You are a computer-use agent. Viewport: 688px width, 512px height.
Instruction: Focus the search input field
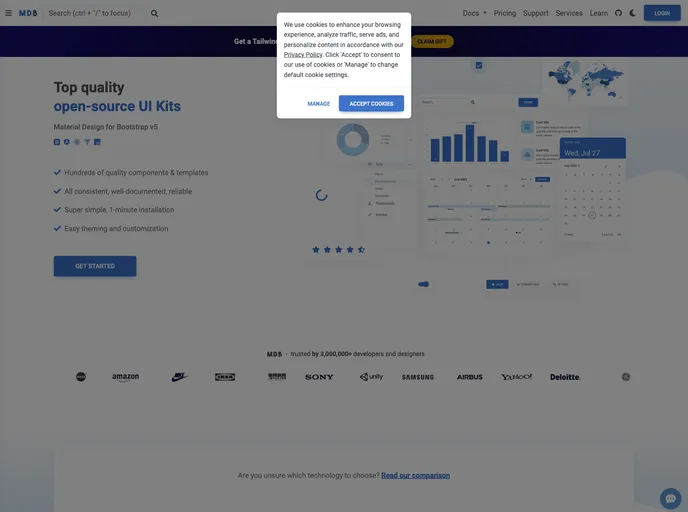coord(95,13)
